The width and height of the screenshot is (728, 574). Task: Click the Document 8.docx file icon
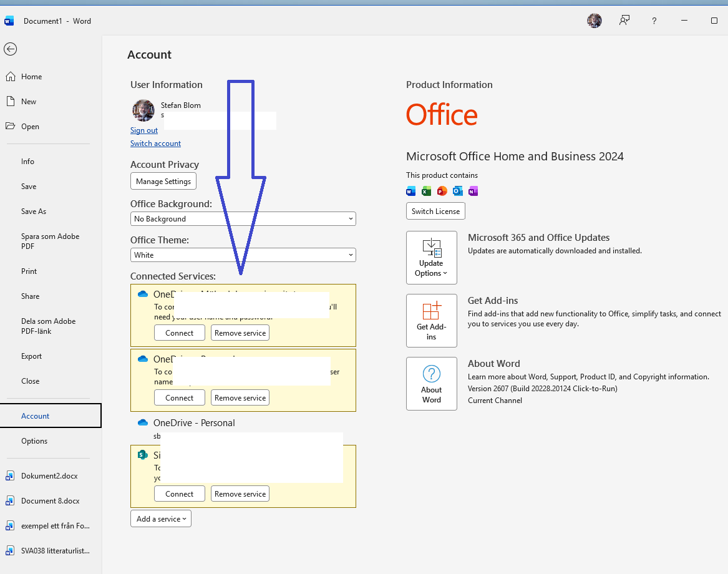coord(10,500)
